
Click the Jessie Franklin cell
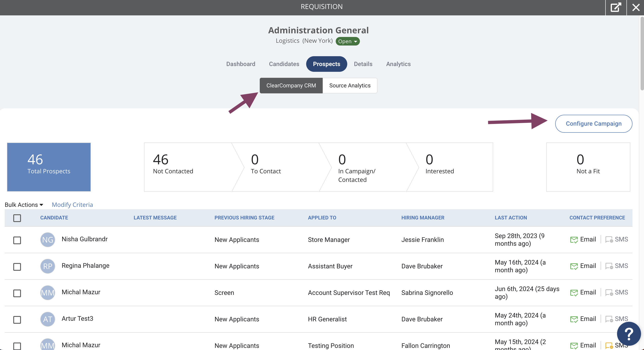(423, 240)
